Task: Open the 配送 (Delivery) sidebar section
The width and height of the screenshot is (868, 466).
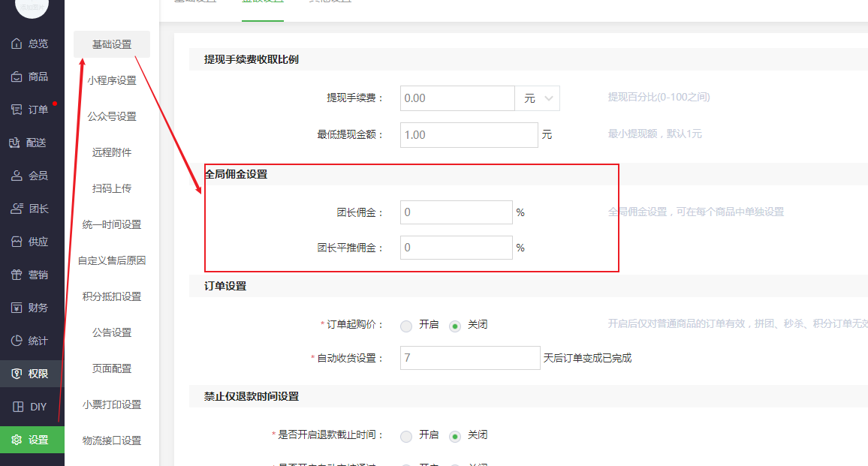Action: point(31,142)
